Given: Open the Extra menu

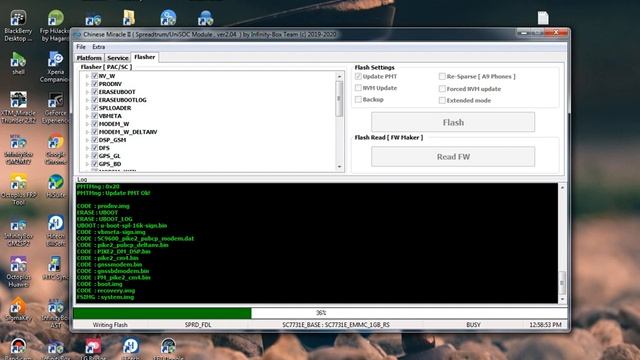Looking at the screenshot, I should coord(98,47).
